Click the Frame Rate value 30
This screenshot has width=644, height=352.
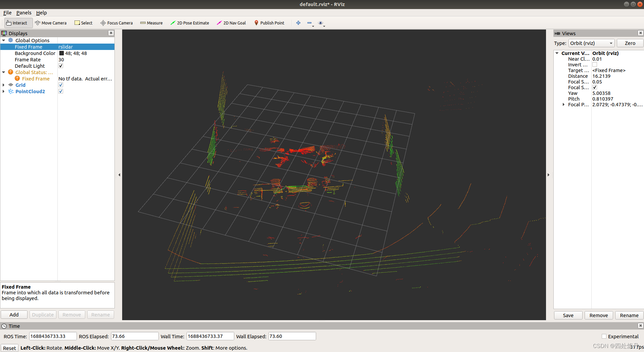coord(61,59)
